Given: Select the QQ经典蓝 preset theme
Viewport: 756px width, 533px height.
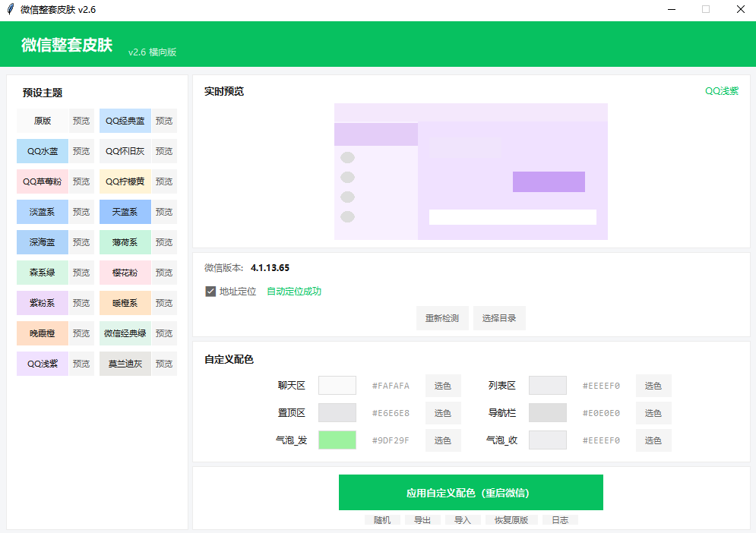Looking at the screenshot, I should tap(125, 121).
